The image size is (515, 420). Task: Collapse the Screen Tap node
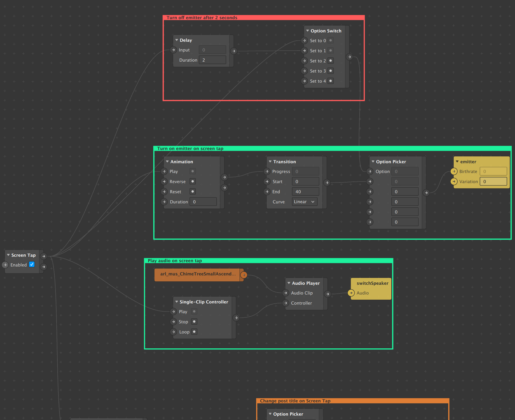click(x=8, y=255)
